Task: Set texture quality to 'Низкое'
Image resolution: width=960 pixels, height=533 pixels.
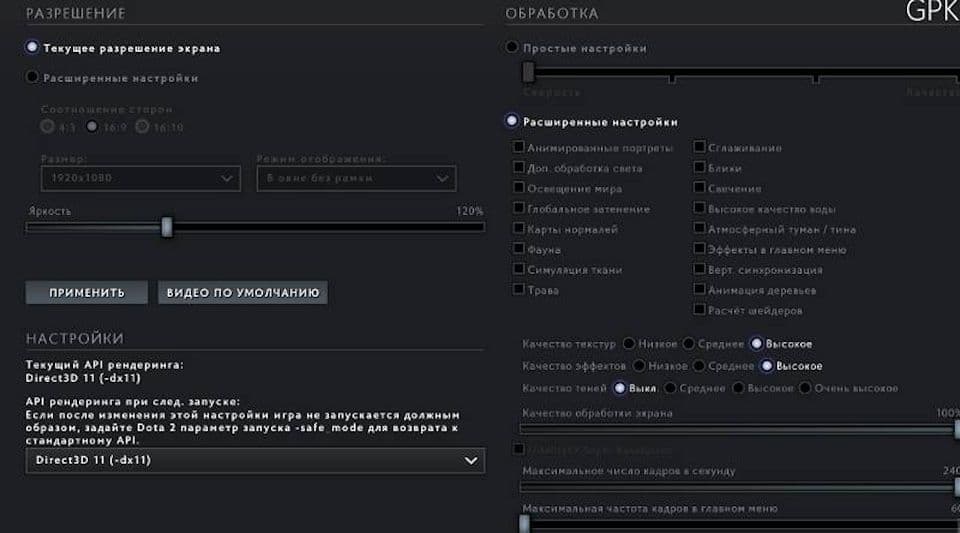Action: pyautogui.click(x=629, y=344)
